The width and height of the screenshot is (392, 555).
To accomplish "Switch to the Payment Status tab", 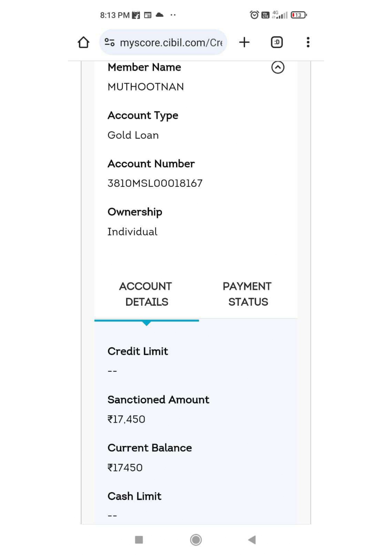I will (248, 294).
